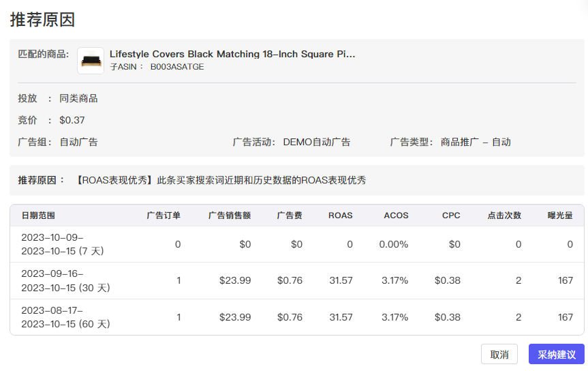Click the campaign name DEMO自动广告
Screen dimensions: 588x371
pos(317,142)
